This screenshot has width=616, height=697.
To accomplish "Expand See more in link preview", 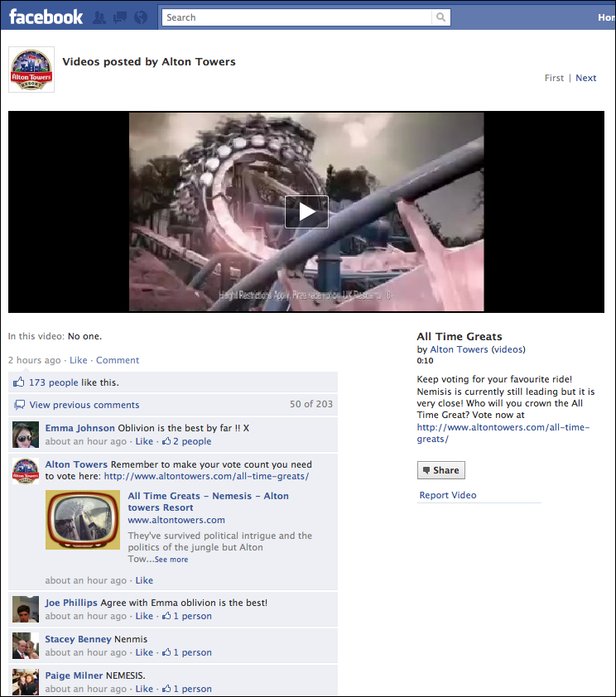I will [x=171, y=560].
